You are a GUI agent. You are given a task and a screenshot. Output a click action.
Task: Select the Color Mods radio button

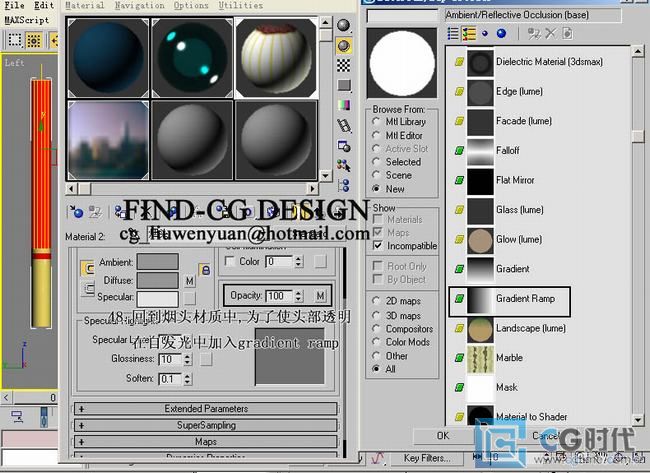376,342
